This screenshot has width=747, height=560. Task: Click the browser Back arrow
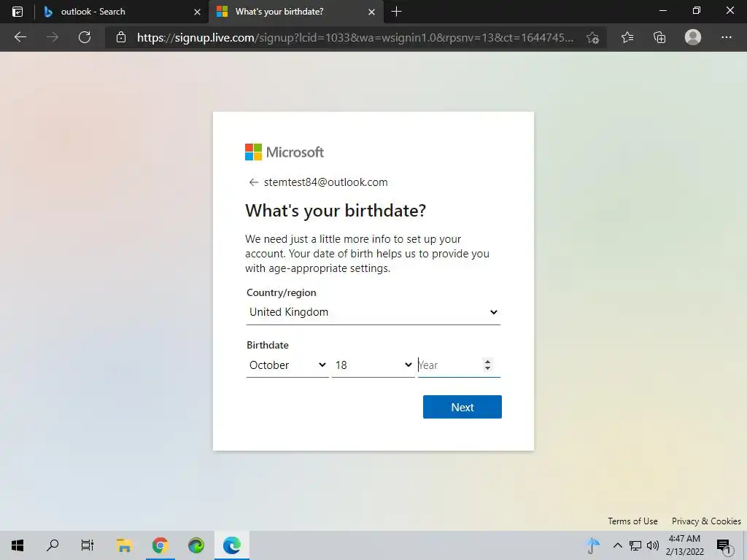(20, 37)
